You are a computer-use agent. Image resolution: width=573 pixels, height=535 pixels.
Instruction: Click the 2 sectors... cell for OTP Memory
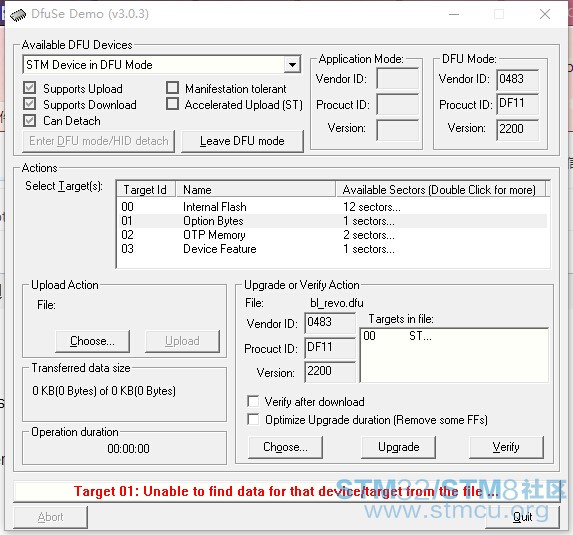tap(369, 235)
